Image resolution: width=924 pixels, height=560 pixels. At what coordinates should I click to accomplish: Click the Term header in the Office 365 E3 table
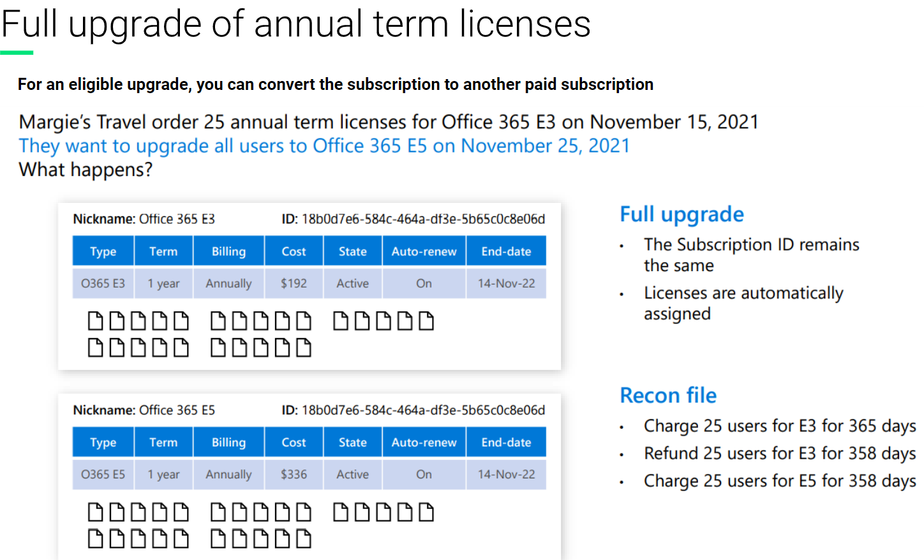pos(163,251)
